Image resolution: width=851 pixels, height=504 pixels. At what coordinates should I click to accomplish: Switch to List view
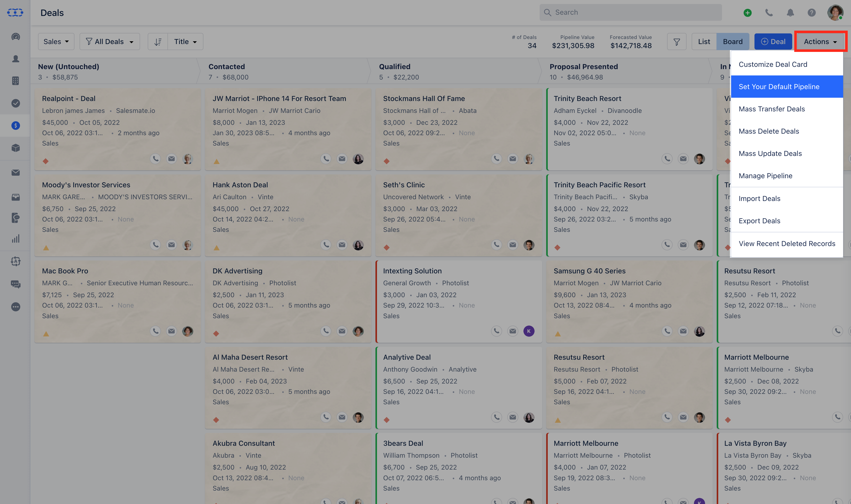click(704, 42)
